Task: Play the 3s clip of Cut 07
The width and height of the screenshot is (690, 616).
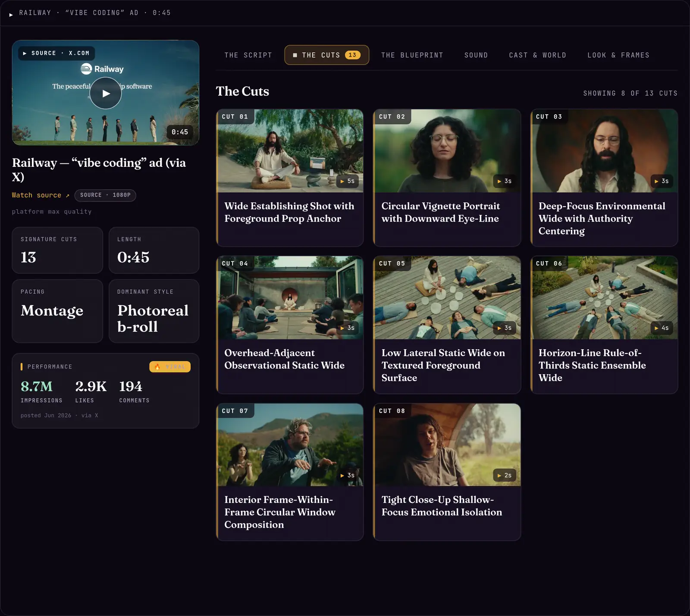Action: [x=347, y=475]
